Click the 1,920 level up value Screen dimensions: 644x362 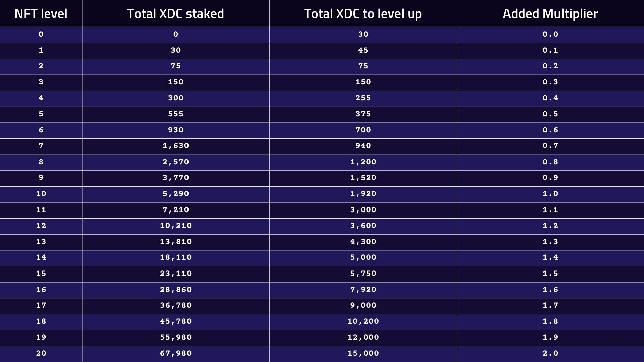click(363, 194)
